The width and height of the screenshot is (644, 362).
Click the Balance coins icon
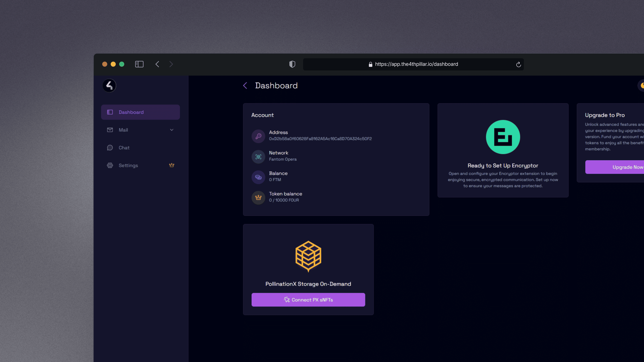tap(258, 177)
